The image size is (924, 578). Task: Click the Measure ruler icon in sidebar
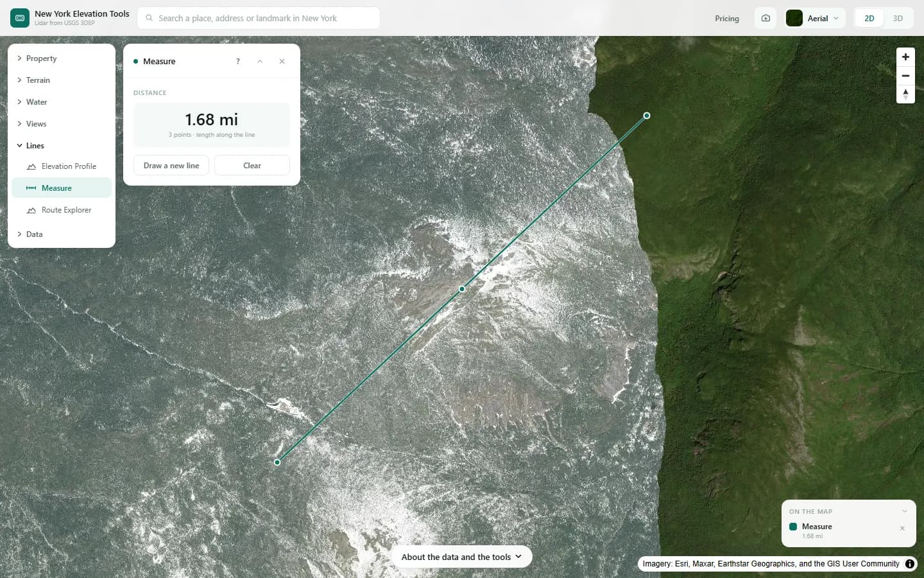point(31,188)
